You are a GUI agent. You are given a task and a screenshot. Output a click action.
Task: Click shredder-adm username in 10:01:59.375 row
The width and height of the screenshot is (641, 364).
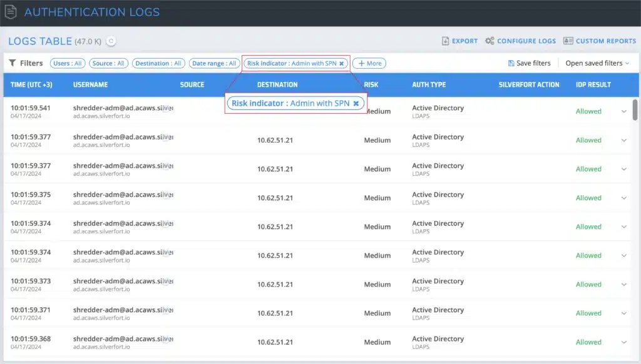(123, 195)
